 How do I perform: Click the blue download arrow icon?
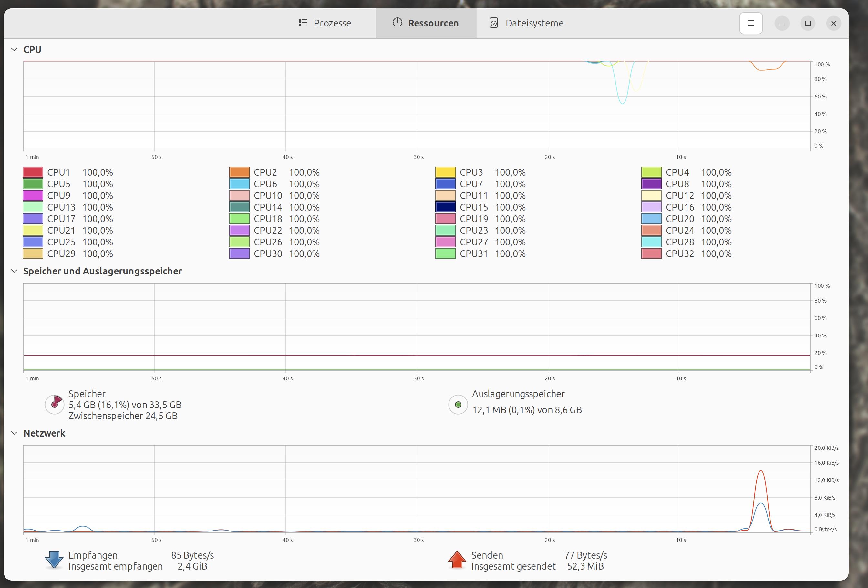(x=54, y=560)
